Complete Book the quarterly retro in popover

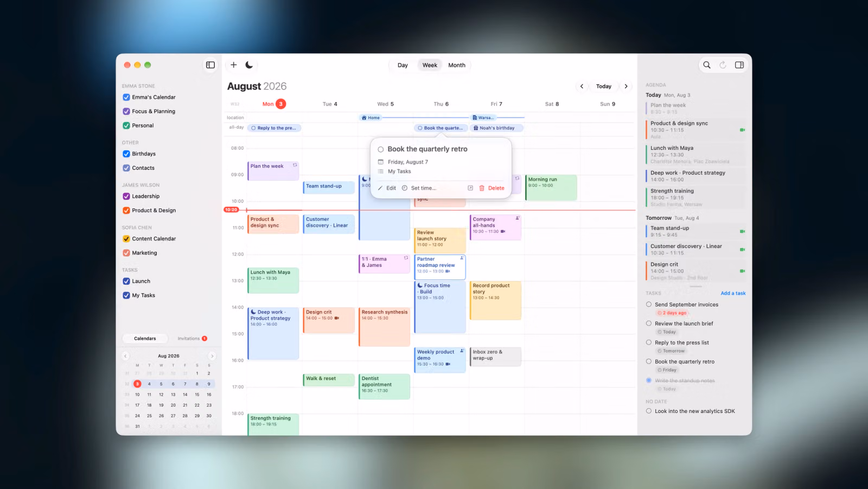[381, 149]
